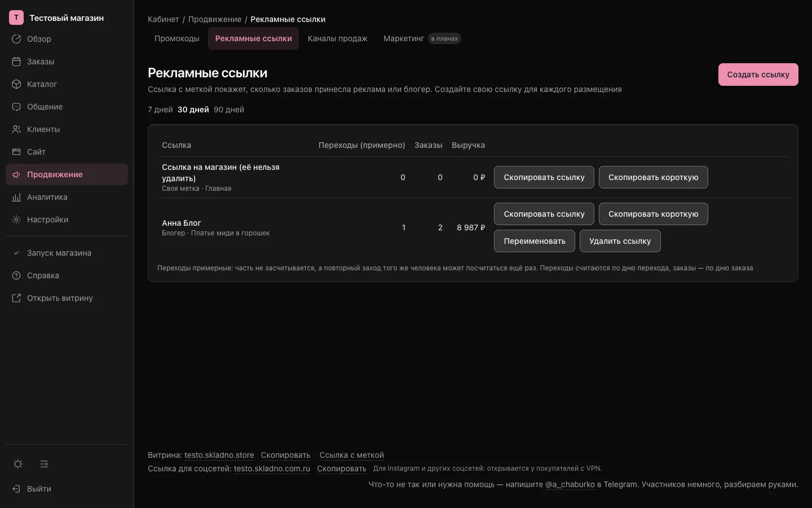Click the Переименовать button

coord(535,241)
